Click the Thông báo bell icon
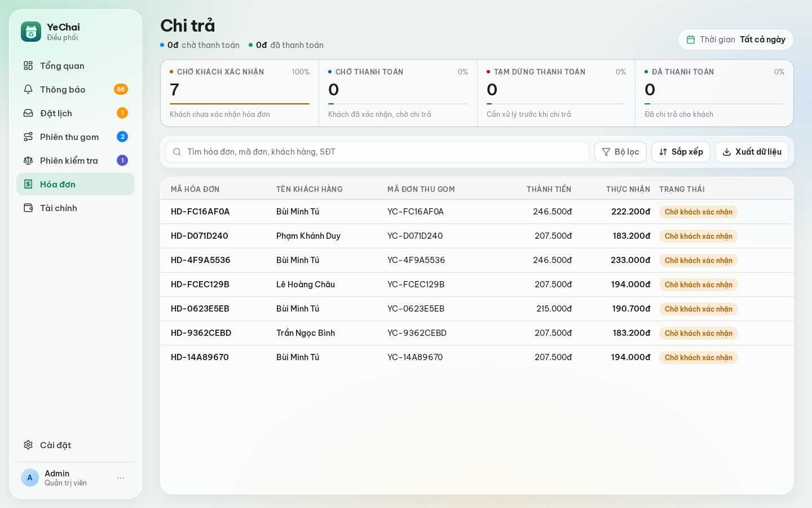812x508 pixels. click(28, 89)
